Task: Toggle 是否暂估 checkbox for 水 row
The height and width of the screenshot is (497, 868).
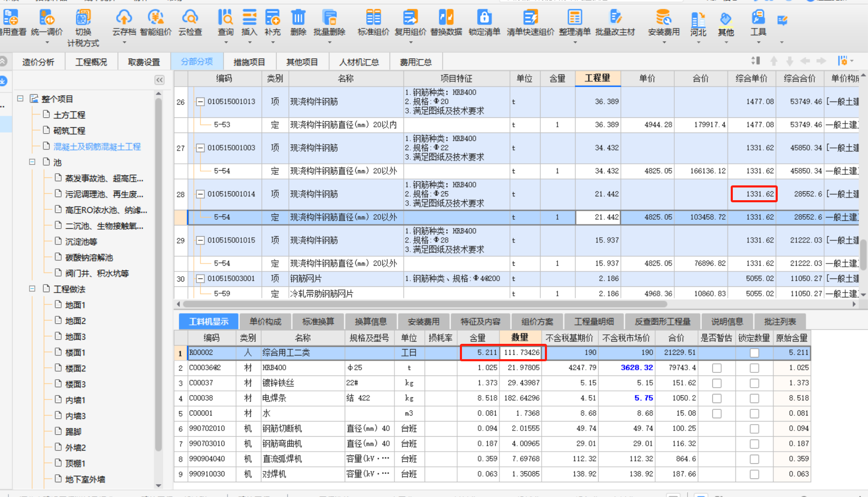Action: (716, 414)
